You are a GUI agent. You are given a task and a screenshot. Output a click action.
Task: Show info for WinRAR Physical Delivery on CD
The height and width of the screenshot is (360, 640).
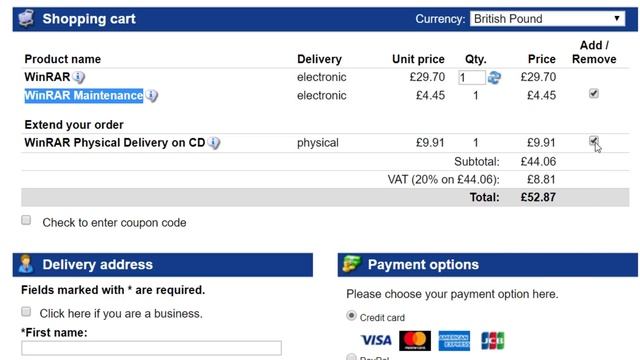pos(213,143)
